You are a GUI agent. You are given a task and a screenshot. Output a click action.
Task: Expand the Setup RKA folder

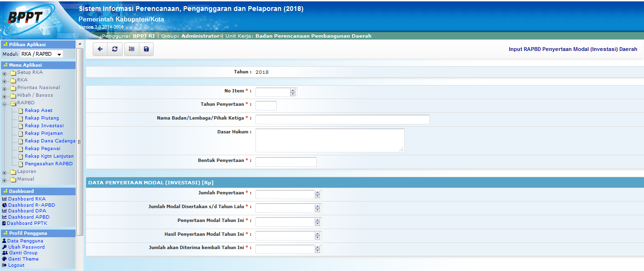pyautogui.click(x=4, y=73)
